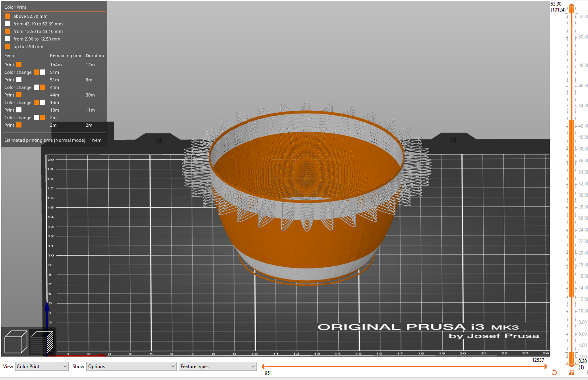This screenshot has width=588, height=380.
Task: Click the '1h4m' remaining time in the first Print row
Action: click(x=56, y=65)
